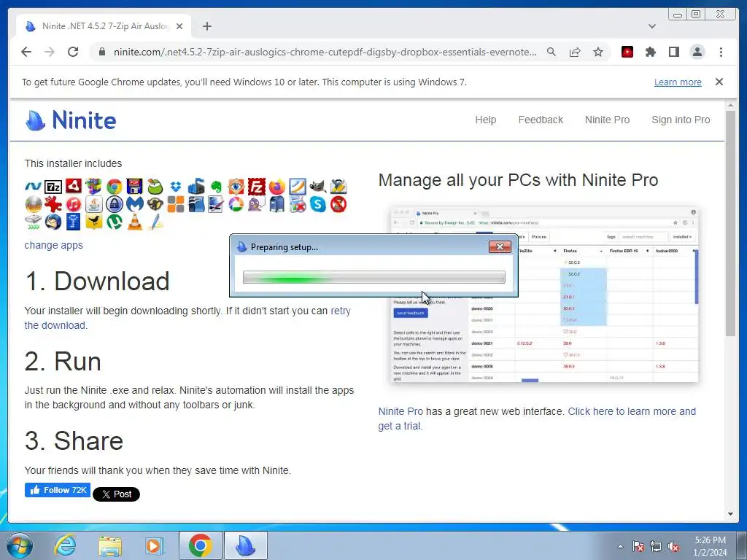This screenshot has height=560, width=747.
Task: Click the Pidgin purple bird icon
Action: [x=256, y=204]
